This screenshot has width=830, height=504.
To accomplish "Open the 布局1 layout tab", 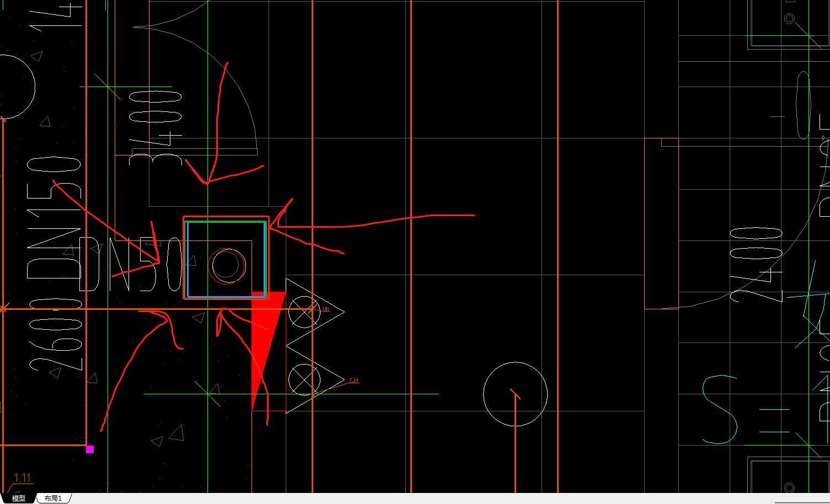I will [x=53, y=498].
